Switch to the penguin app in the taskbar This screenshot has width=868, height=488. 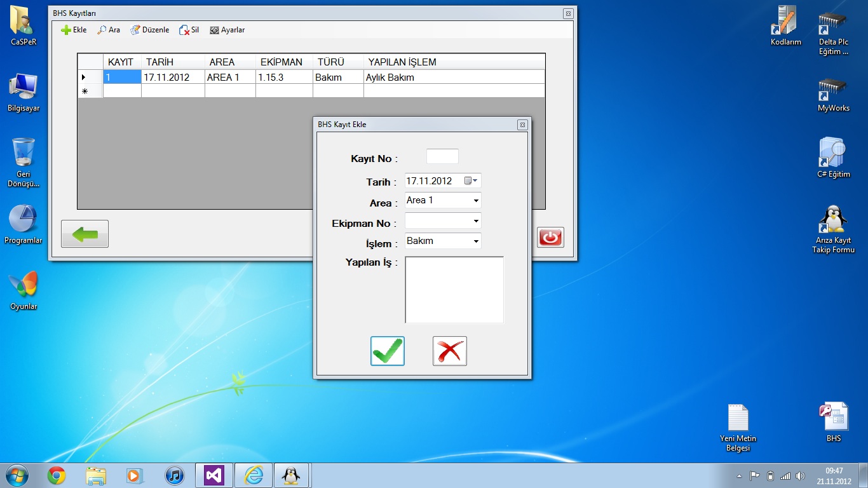pos(291,475)
